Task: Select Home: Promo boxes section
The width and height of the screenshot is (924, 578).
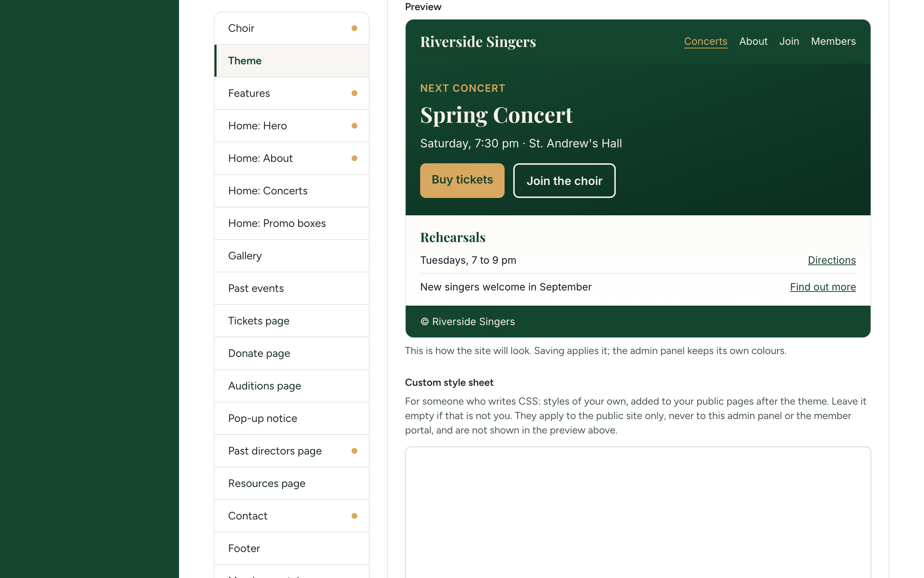Action: 292,223
